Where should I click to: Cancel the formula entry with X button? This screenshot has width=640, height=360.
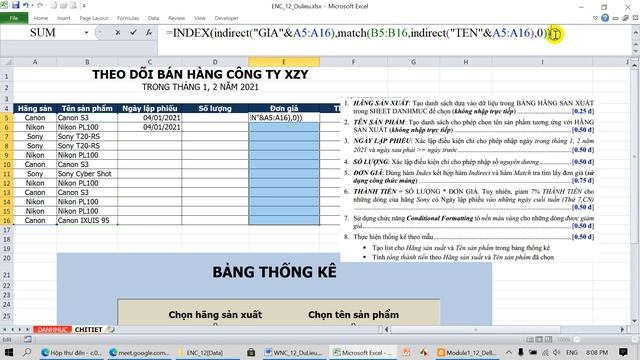click(x=118, y=33)
